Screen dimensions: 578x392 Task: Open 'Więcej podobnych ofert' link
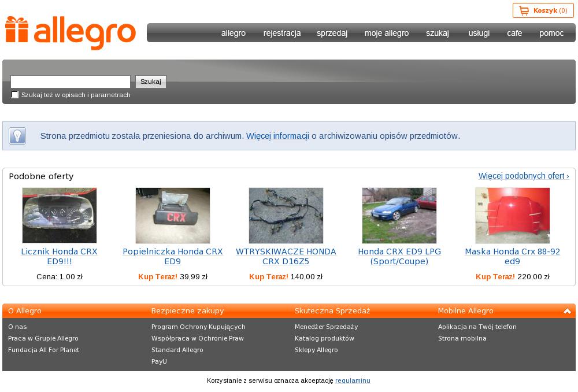(524, 176)
